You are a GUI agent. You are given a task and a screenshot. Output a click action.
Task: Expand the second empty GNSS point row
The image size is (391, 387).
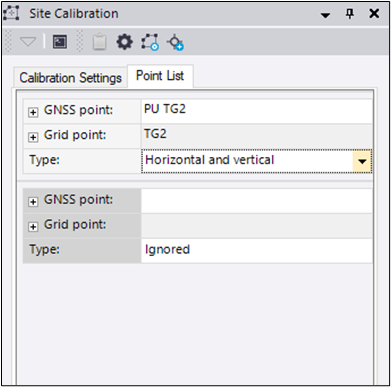33,202
